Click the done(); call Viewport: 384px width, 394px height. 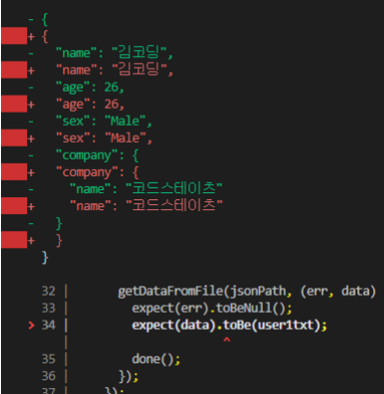[x=156, y=359]
